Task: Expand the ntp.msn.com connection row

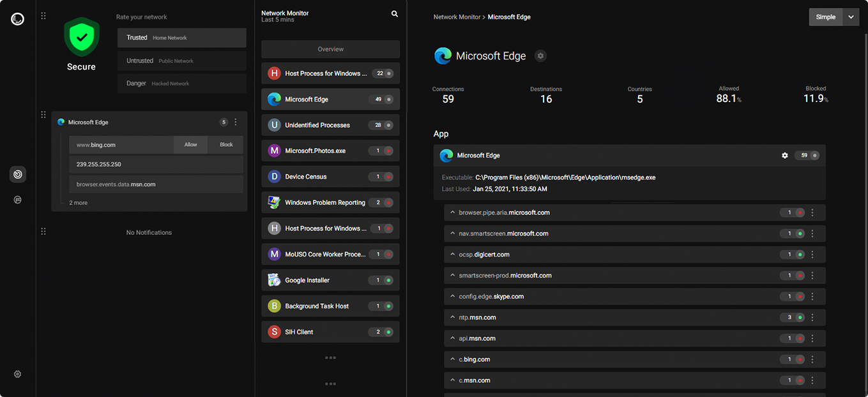Action: pos(453,317)
